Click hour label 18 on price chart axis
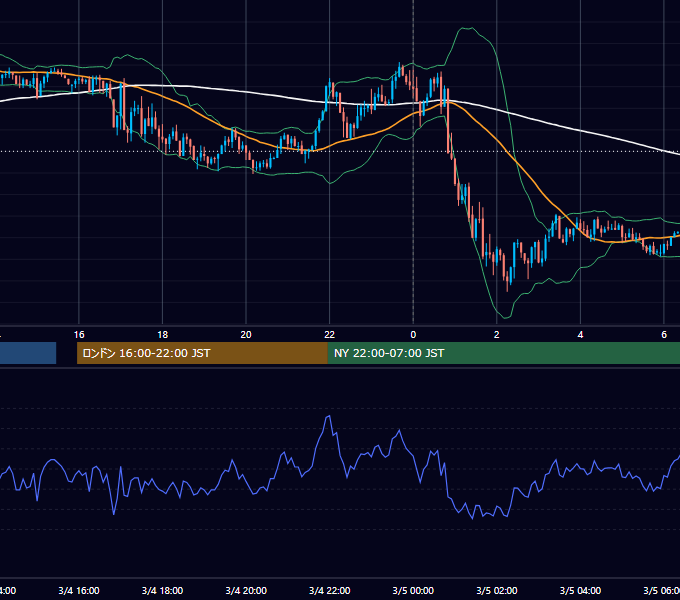 pos(162,335)
